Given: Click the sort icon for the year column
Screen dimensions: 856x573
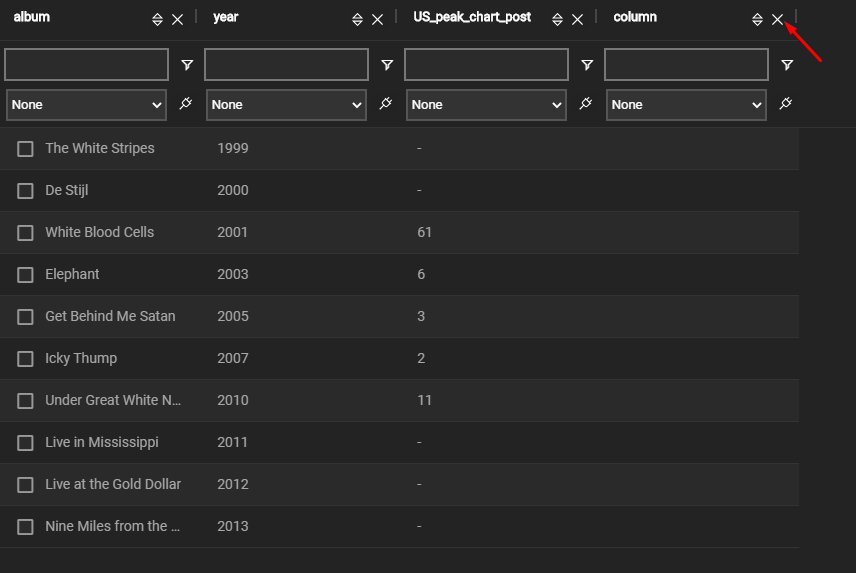Looking at the screenshot, I should [357, 20].
